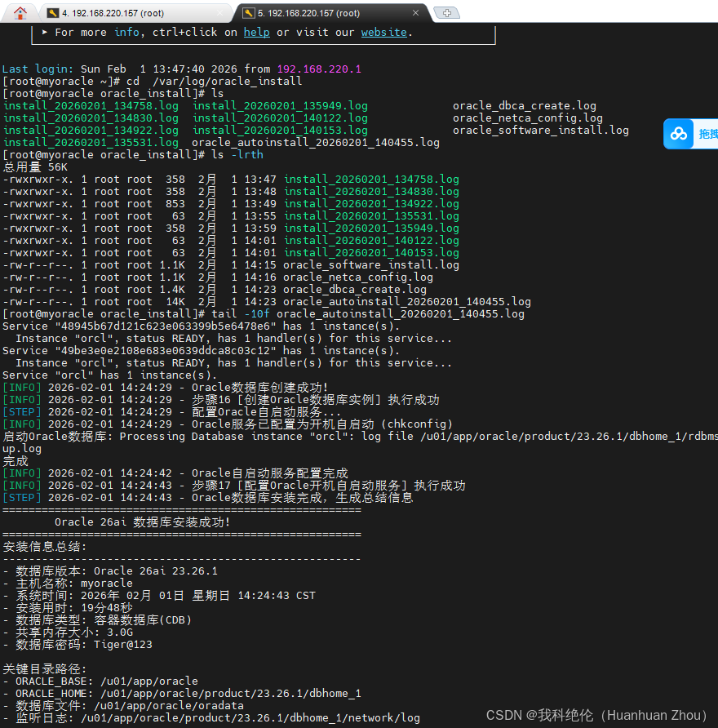Image resolution: width=718 pixels, height=728 pixels.
Task: Click 系统时间 14:24:43 CST line
Action: 159,596
